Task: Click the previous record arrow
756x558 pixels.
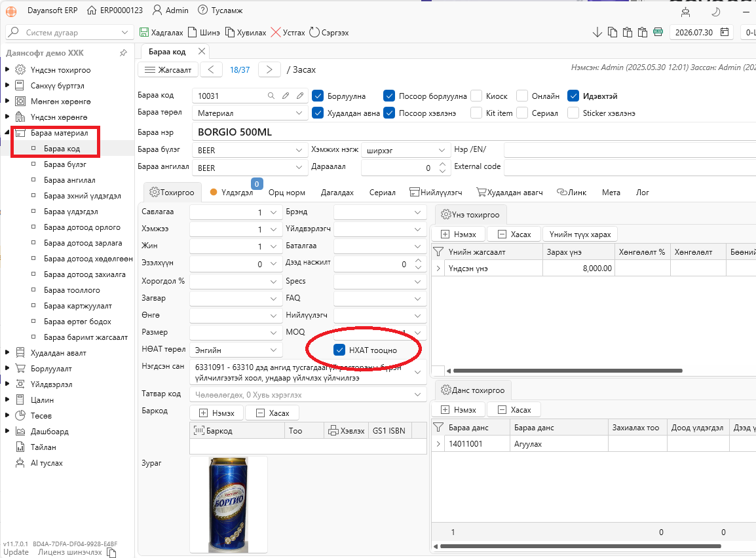Action: tap(211, 69)
